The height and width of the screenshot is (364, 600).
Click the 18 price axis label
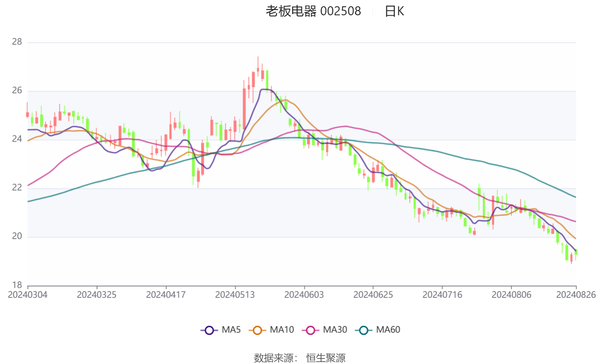pyautogui.click(x=17, y=285)
